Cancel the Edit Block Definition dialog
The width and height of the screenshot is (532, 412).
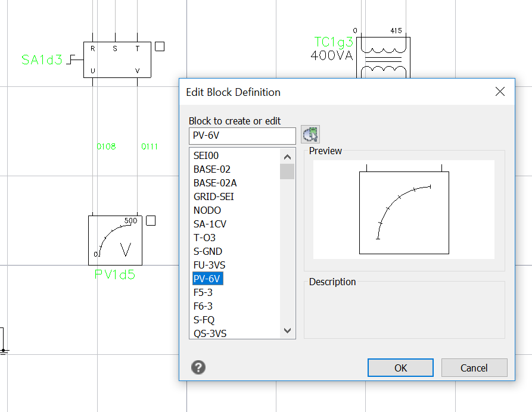474,368
